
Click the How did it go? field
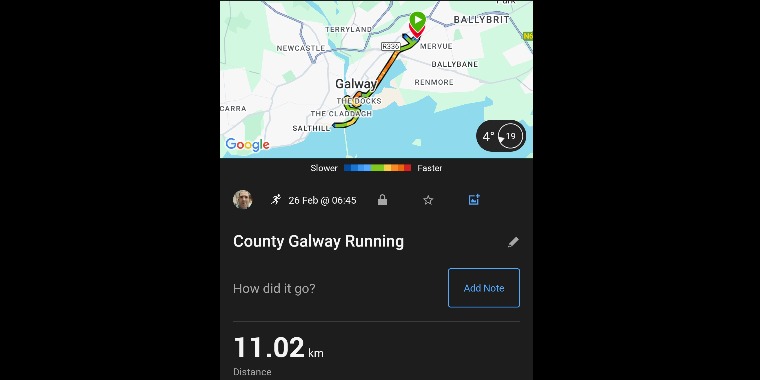coord(274,289)
